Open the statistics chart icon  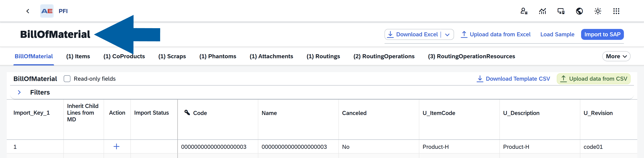click(542, 11)
